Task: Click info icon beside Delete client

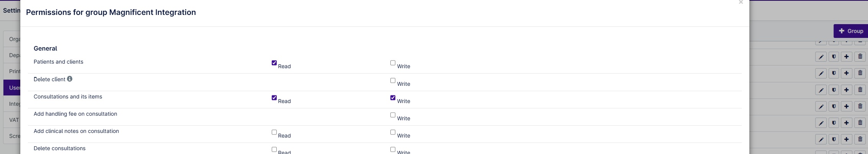Action: (70, 79)
